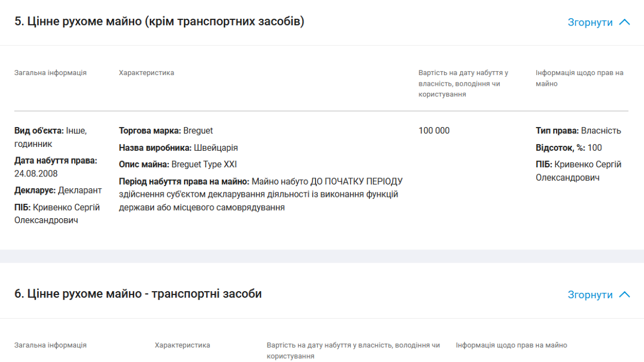Click 'Загальна інформація' column header in section 6

point(50,345)
